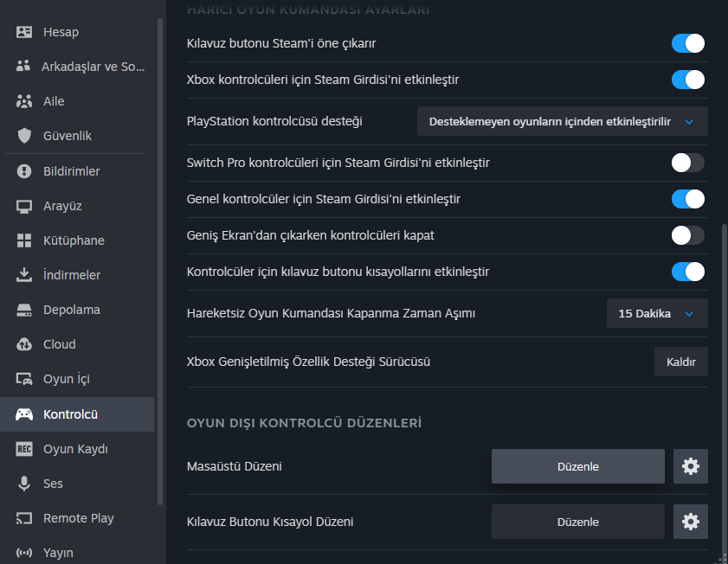Disable Steam Input for Xbox controllers

[x=687, y=80]
